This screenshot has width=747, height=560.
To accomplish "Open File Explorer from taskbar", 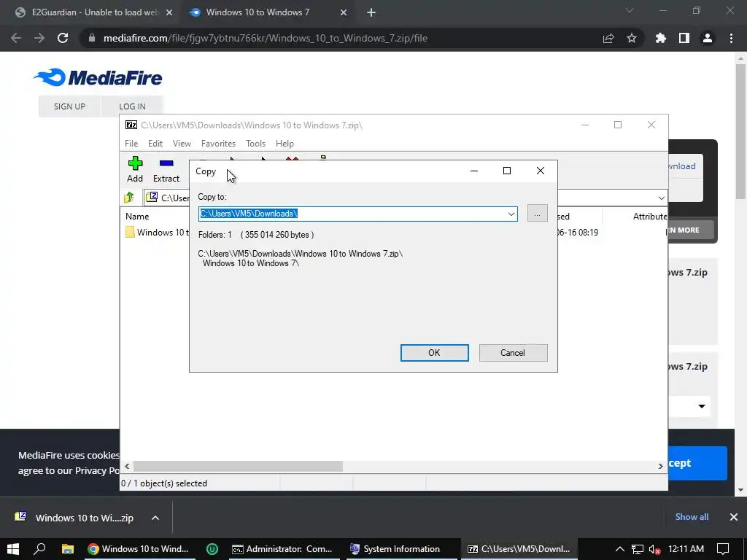I will pos(68,549).
